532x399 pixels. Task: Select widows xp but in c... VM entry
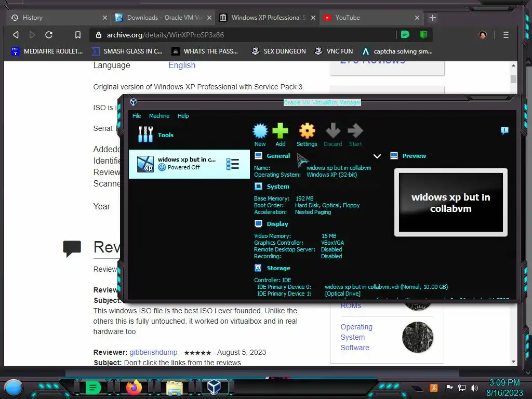point(189,164)
